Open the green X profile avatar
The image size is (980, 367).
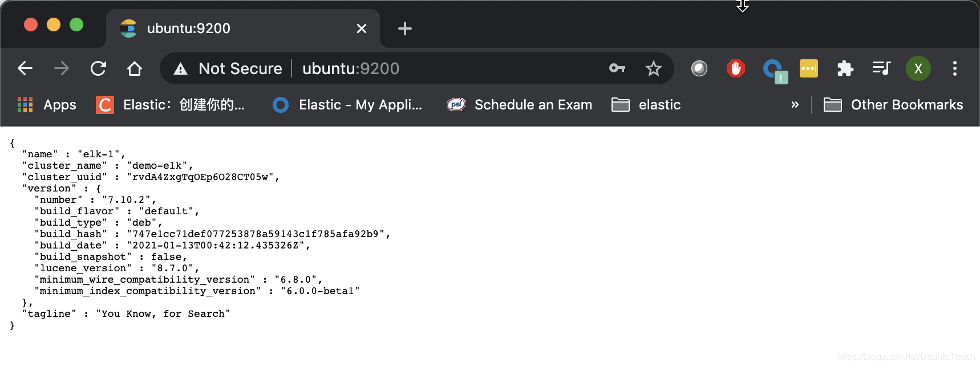point(918,68)
